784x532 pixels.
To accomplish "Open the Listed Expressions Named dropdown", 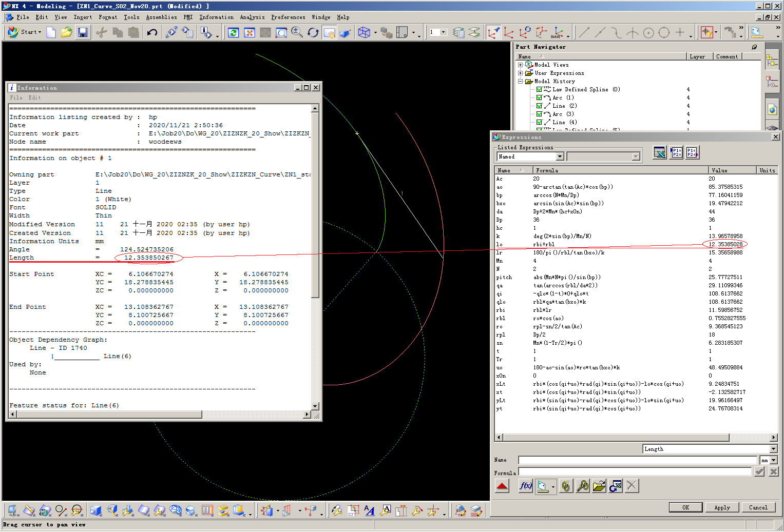I will click(x=560, y=156).
